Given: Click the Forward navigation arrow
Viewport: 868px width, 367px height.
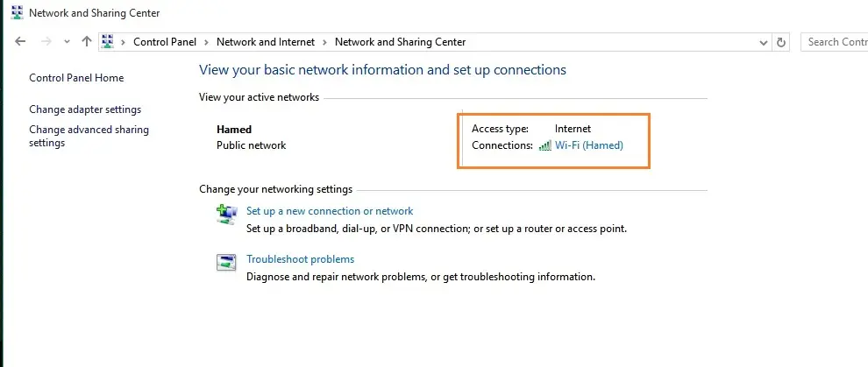Looking at the screenshot, I should [x=46, y=42].
